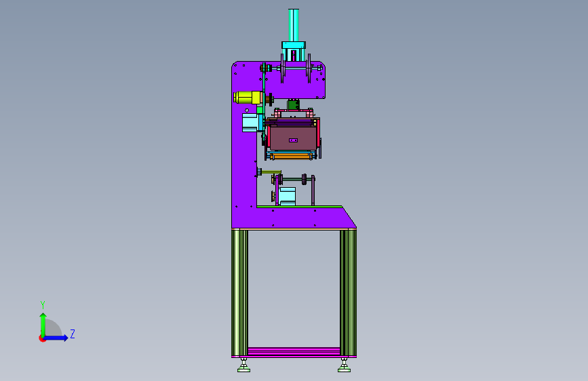Select the orange roller beneath the maroon box

coord(291,156)
